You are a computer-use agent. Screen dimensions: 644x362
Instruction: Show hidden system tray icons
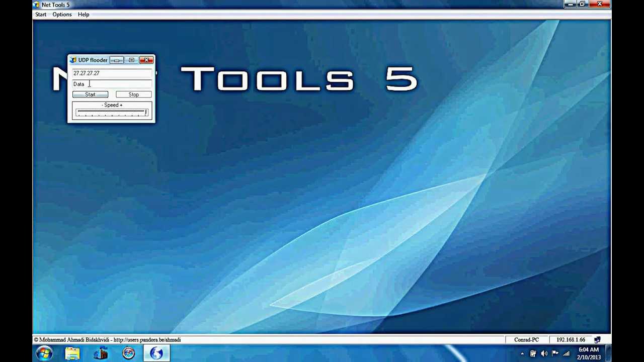pos(522,354)
